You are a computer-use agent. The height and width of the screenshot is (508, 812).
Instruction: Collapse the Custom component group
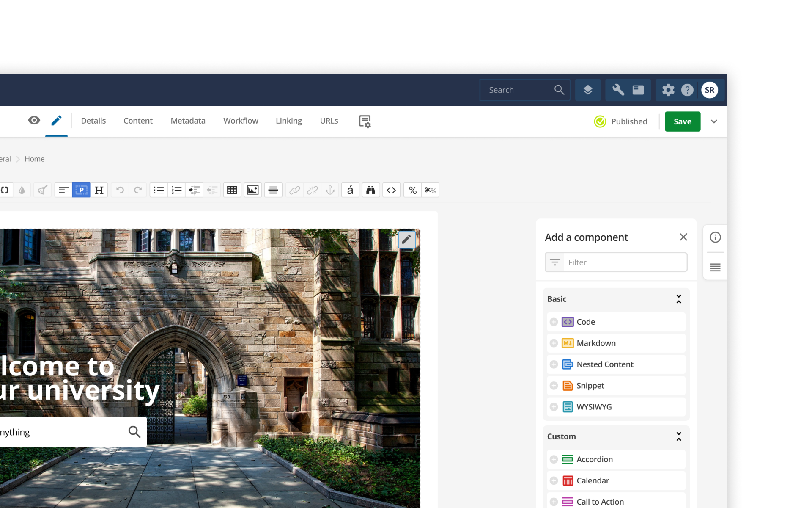point(678,436)
